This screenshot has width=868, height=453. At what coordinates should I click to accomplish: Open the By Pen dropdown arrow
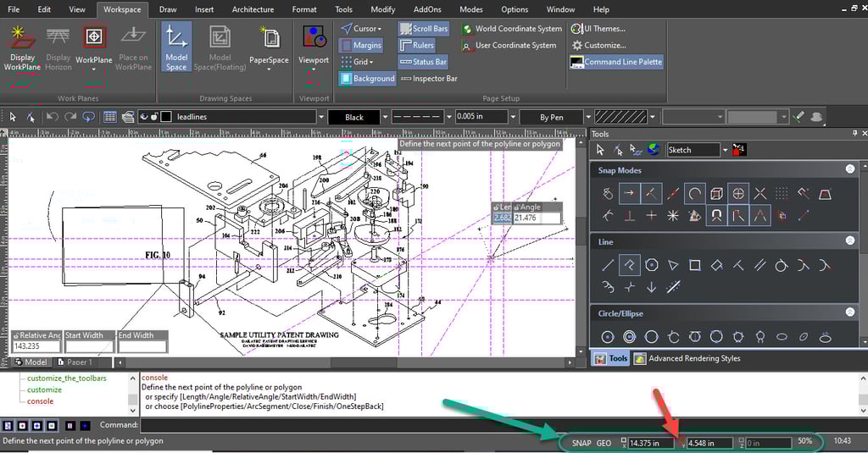tap(588, 117)
